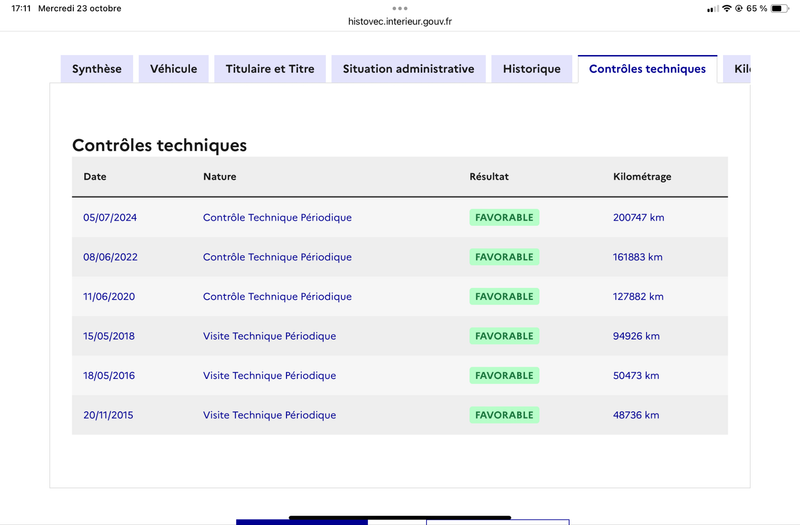Click the 161883 km mileage value
Image resolution: width=800 pixels, height=525 pixels.
click(x=638, y=257)
